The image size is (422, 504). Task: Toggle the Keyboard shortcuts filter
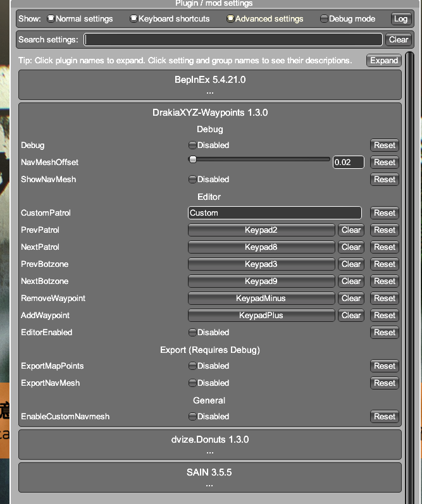pos(133,19)
